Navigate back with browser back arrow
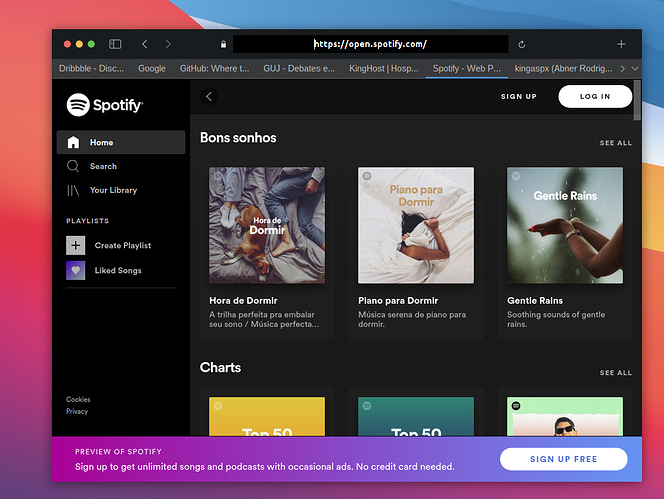The height and width of the screenshot is (499, 664). pyautogui.click(x=145, y=44)
